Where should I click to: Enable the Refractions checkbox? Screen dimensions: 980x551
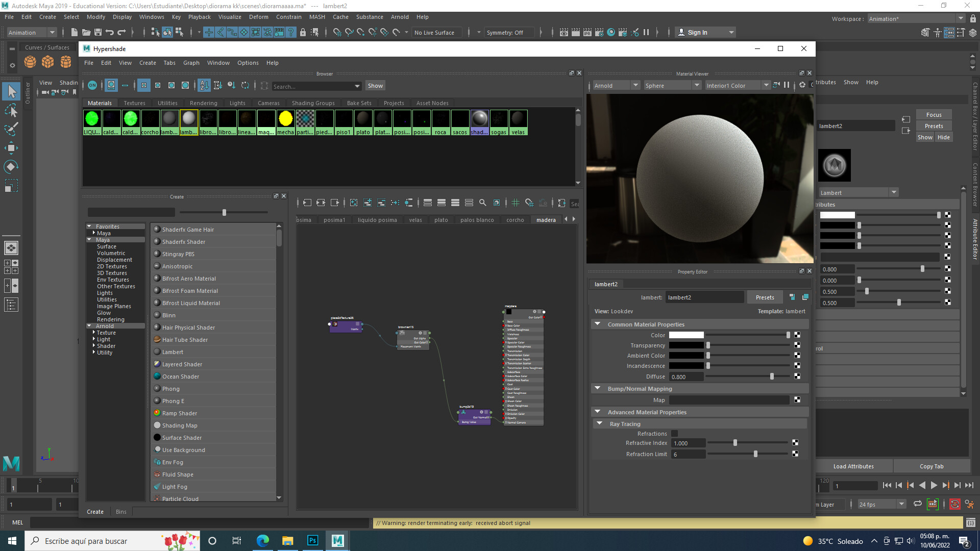coord(674,434)
